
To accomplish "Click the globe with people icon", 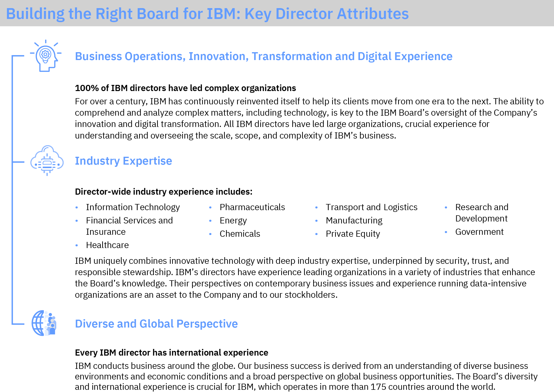I will click(x=44, y=323).
